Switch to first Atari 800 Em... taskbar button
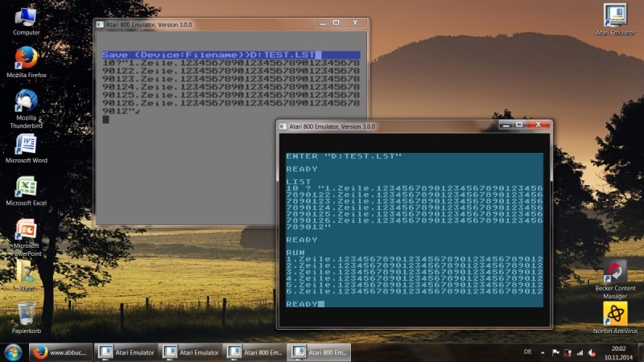The image size is (644, 362). pos(255,352)
